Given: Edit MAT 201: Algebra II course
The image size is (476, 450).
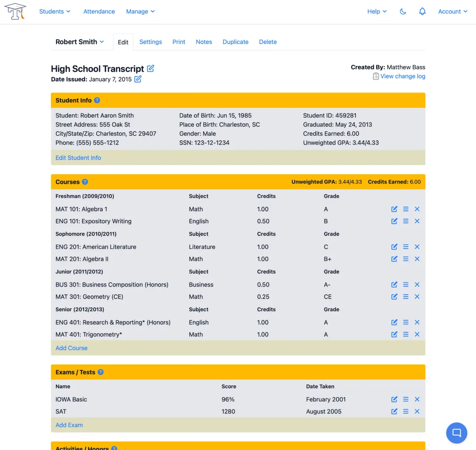Looking at the screenshot, I should tap(394, 259).
